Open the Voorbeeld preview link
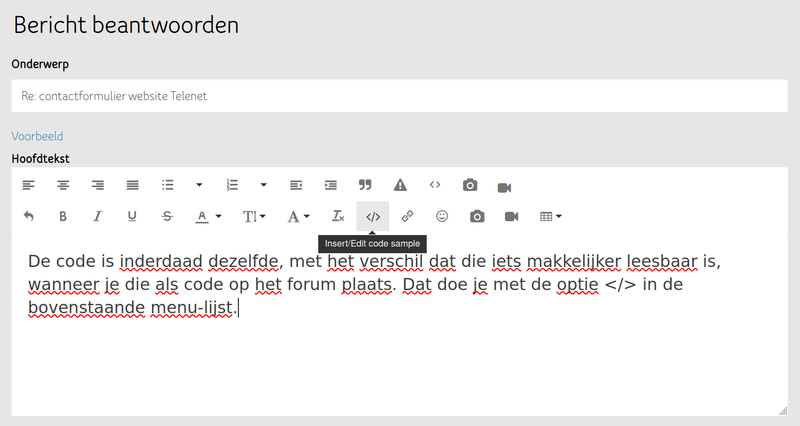The image size is (800, 426). point(37,136)
